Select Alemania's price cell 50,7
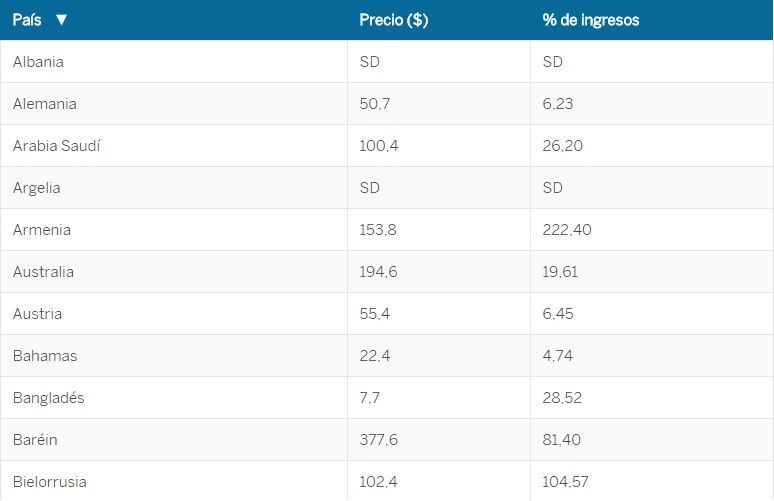The height and width of the screenshot is (501, 774). (375, 104)
